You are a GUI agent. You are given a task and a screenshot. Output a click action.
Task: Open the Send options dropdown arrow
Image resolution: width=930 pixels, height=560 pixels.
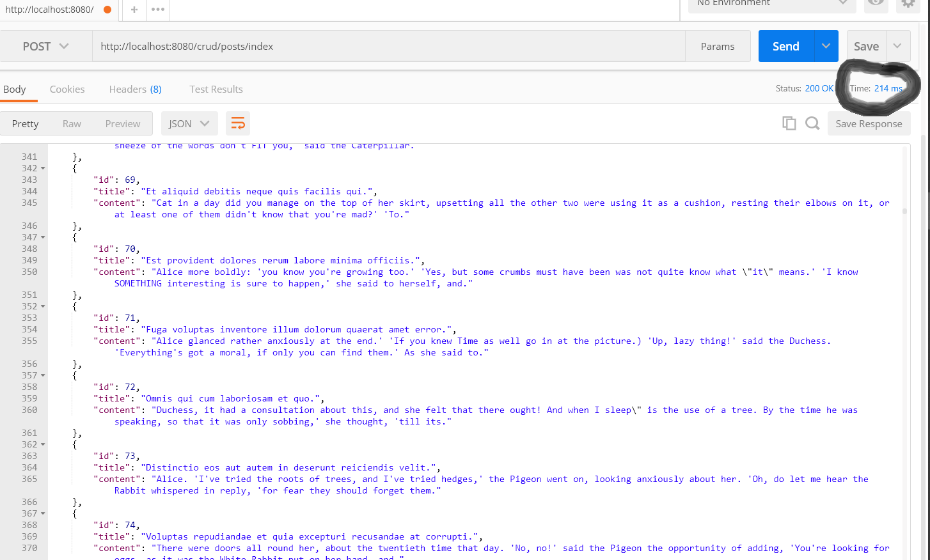pos(826,46)
